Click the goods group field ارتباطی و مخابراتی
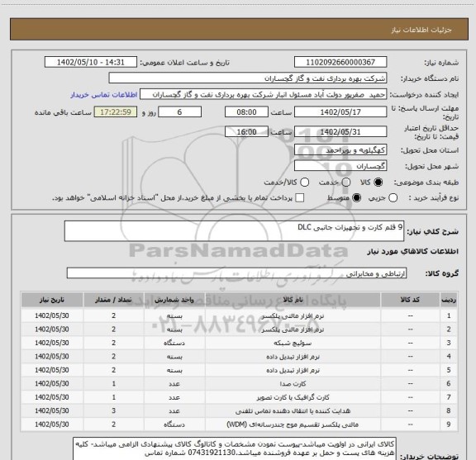The width and height of the screenshot is (476, 460). [x=236, y=273]
